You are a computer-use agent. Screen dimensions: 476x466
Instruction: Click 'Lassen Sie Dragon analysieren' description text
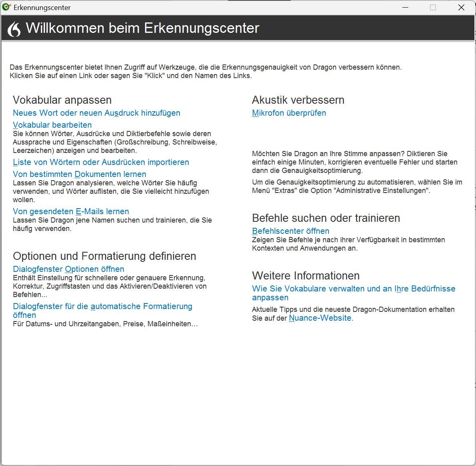click(111, 191)
